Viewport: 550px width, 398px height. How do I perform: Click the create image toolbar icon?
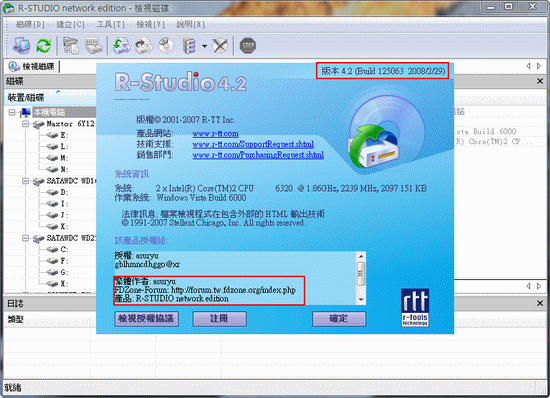[x=121, y=46]
